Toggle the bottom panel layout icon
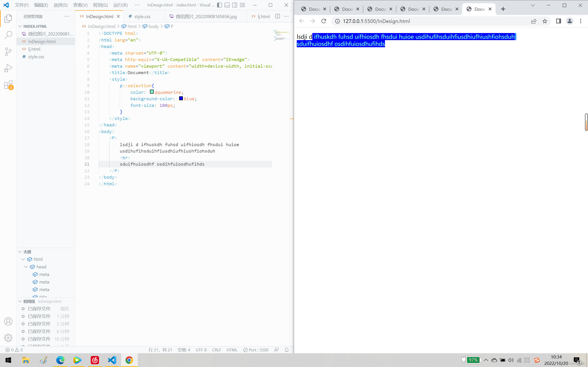588x367 pixels. coord(227,5)
